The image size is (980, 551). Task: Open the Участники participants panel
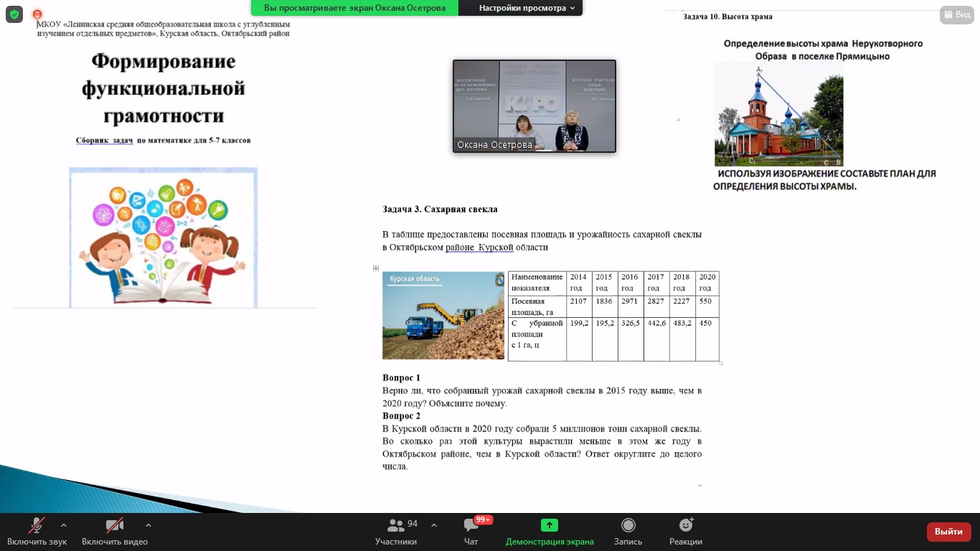(x=396, y=532)
